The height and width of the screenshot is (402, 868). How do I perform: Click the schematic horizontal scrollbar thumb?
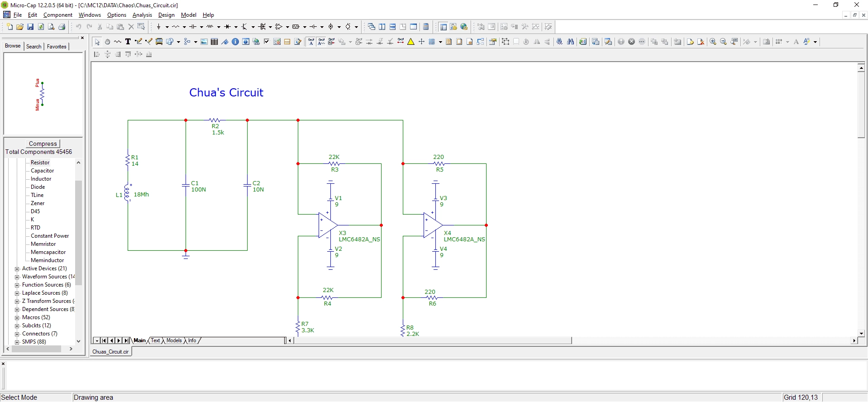click(x=433, y=340)
